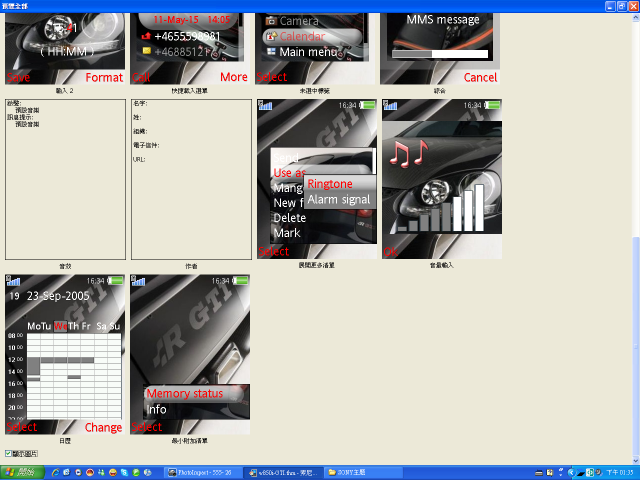Click the green circle Quick Launch icon
The image size is (640, 480).
pyautogui.click(x=136, y=473)
